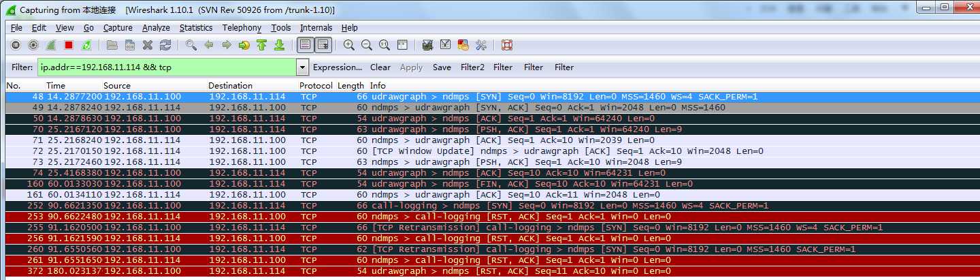Open the View menu
980x280 pixels.
[65, 28]
